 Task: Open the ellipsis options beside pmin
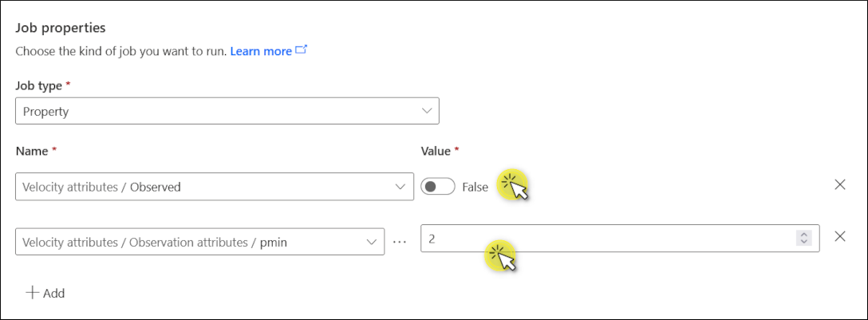[399, 242]
